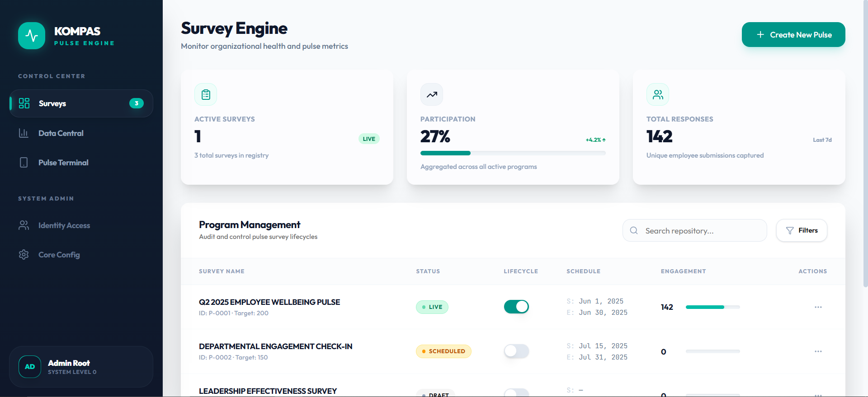Screen dimensions: 868x397
Task: Click the 'Jul 31, 2025' end date
Action: pyautogui.click(x=603, y=357)
